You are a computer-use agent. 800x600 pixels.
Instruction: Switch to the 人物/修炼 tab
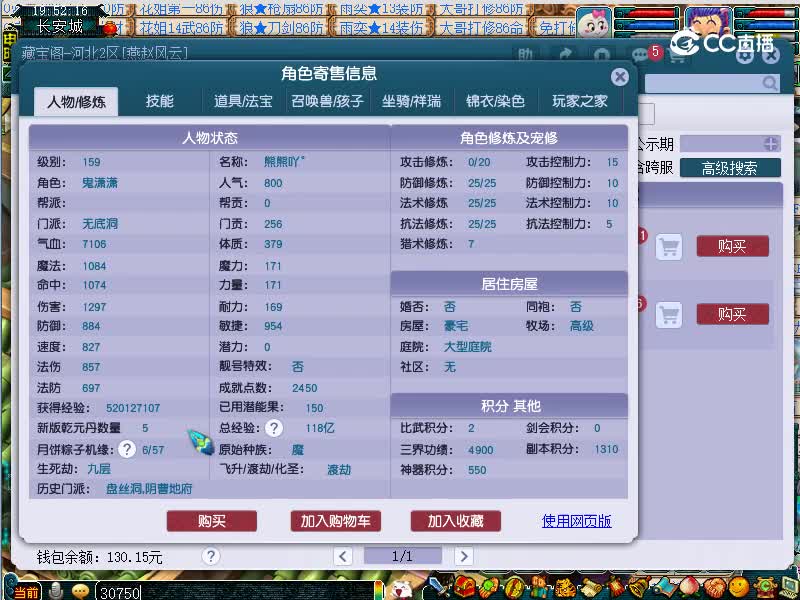76,101
